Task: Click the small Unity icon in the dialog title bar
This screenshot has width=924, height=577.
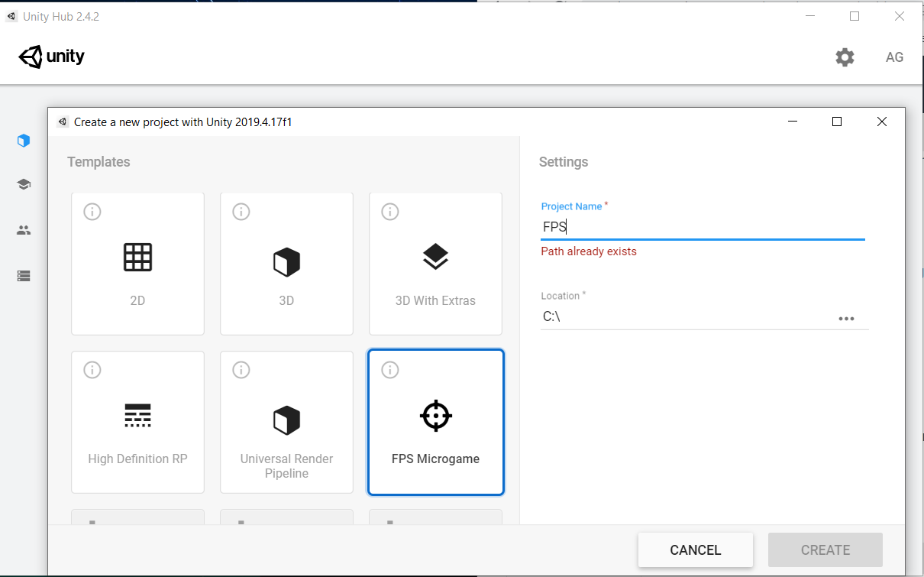Action: click(x=63, y=122)
